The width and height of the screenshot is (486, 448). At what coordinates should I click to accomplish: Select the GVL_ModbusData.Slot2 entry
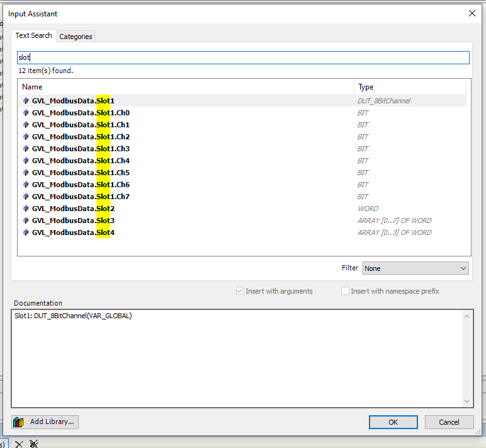point(242,209)
